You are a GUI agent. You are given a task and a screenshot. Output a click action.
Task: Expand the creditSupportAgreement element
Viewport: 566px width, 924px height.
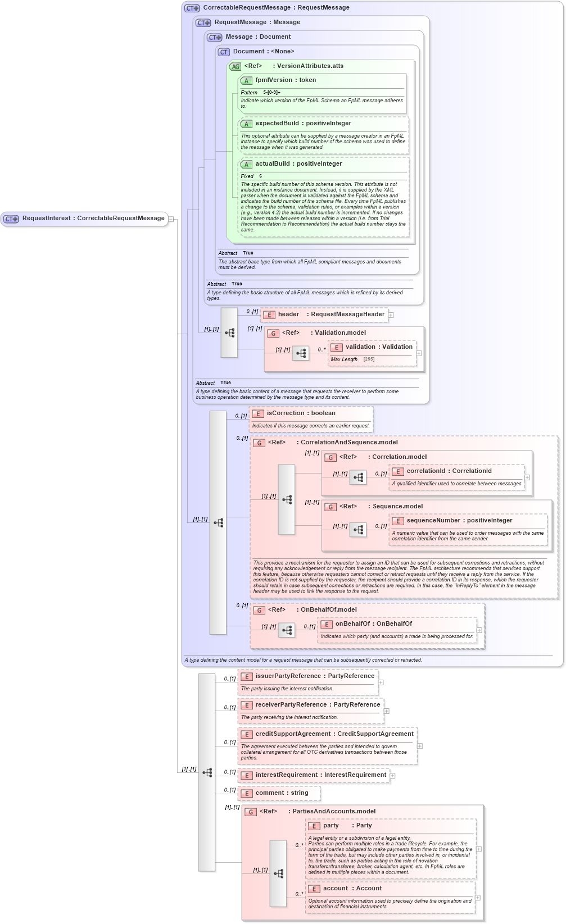[420, 746]
